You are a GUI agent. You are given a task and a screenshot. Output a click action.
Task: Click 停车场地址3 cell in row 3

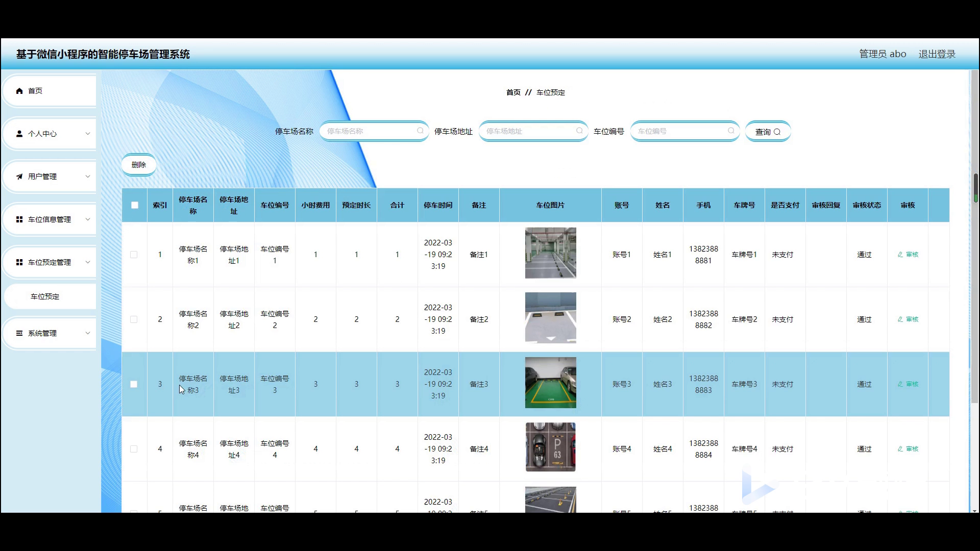(x=234, y=384)
